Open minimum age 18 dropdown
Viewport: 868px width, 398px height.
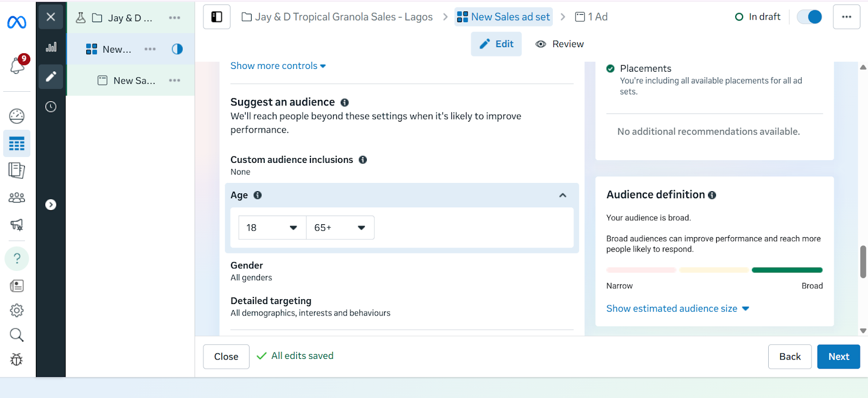point(272,228)
